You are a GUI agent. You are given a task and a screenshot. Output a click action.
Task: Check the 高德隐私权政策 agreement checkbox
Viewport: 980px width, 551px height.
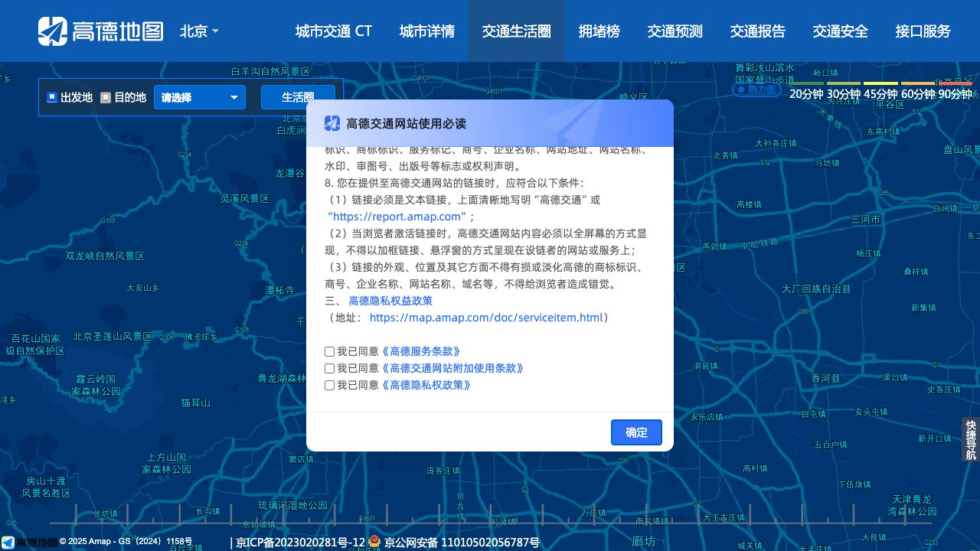330,385
